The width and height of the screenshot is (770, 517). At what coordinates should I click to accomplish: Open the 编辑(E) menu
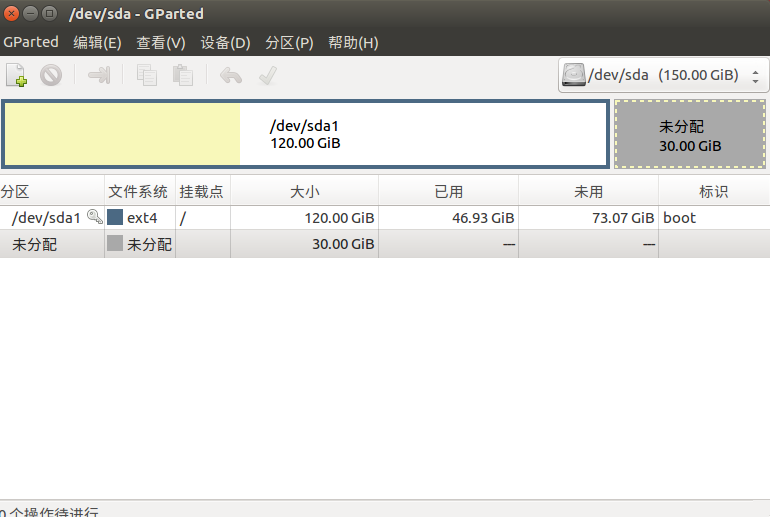(x=97, y=43)
